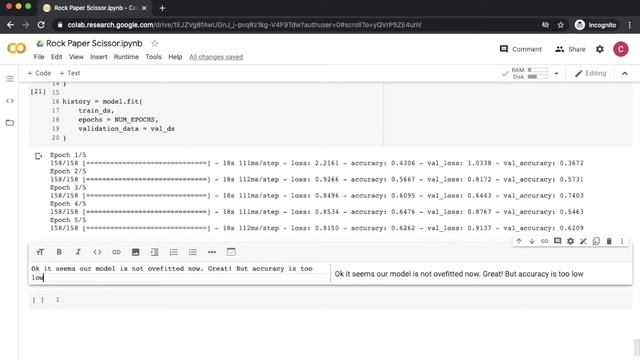Open the Insert menu
Screen dimensions: 640x360
[98, 57]
